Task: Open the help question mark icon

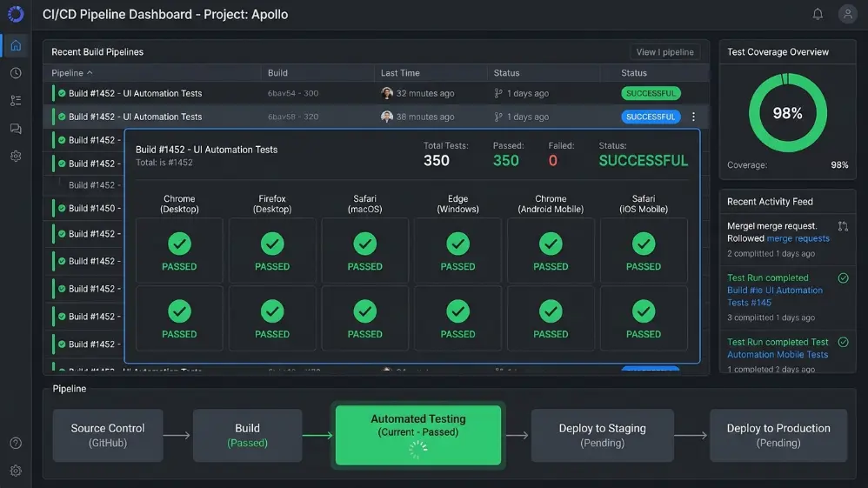Action: pyautogui.click(x=16, y=443)
